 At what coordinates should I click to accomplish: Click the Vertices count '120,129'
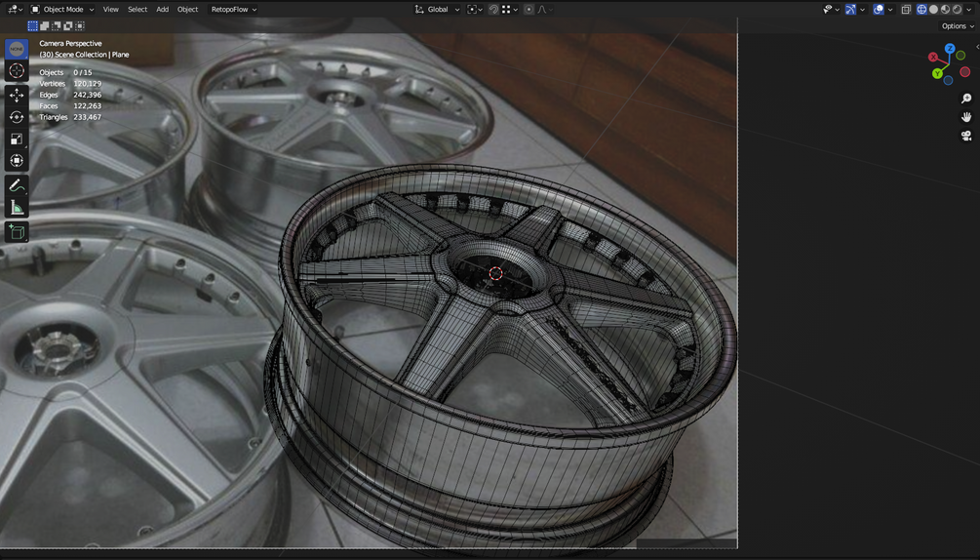tap(87, 83)
